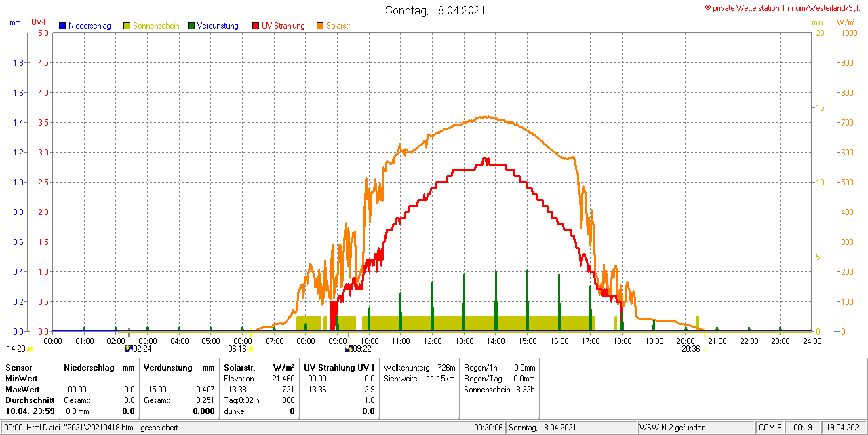868x435 pixels.
Task: Select the Solarstr. legend label
Action: coord(339,26)
